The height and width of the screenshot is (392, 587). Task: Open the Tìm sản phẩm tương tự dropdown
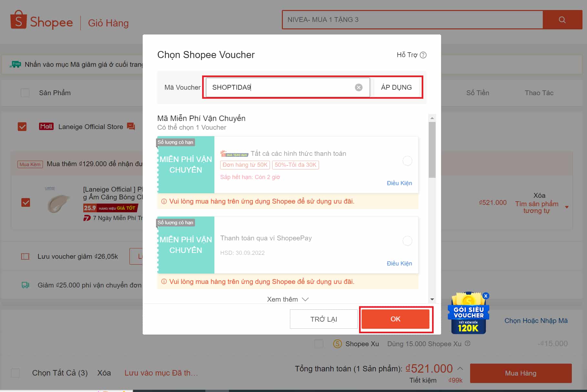point(567,207)
